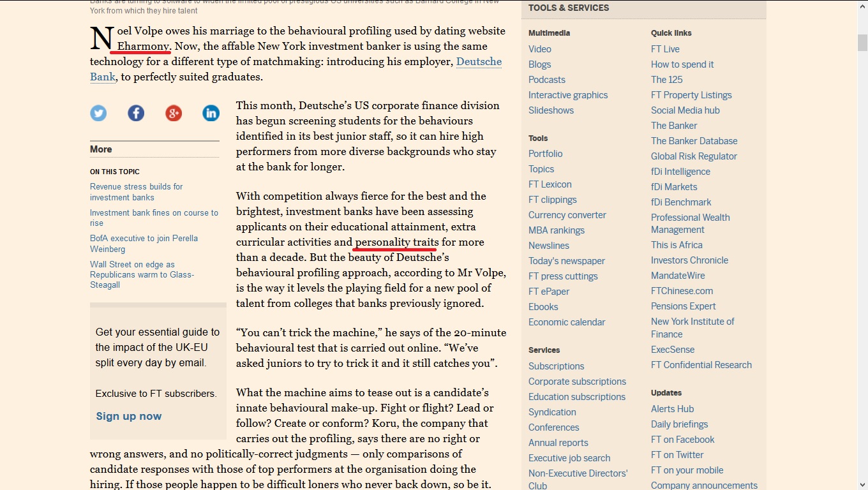Open FT clippings link
The width and height of the screenshot is (868, 490).
pos(553,200)
